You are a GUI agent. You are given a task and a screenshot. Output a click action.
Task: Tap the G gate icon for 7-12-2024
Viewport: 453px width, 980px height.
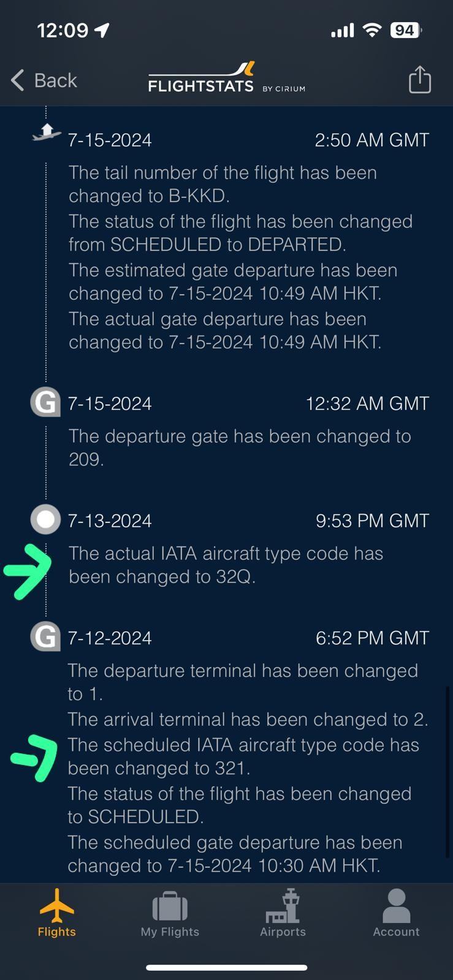pyautogui.click(x=45, y=637)
